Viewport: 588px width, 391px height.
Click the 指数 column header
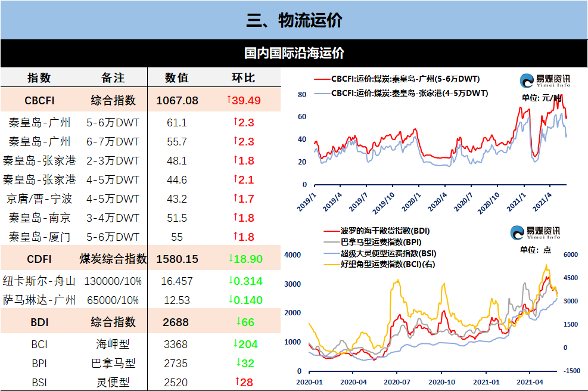[39, 77]
